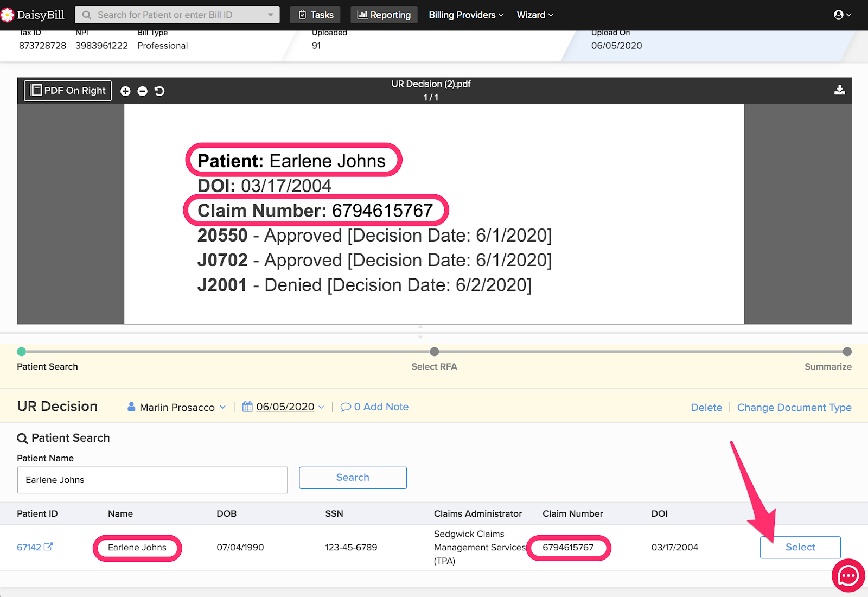Expand the Wizard menu
Image resolution: width=868 pixels, height=597 pixels.
535,15
